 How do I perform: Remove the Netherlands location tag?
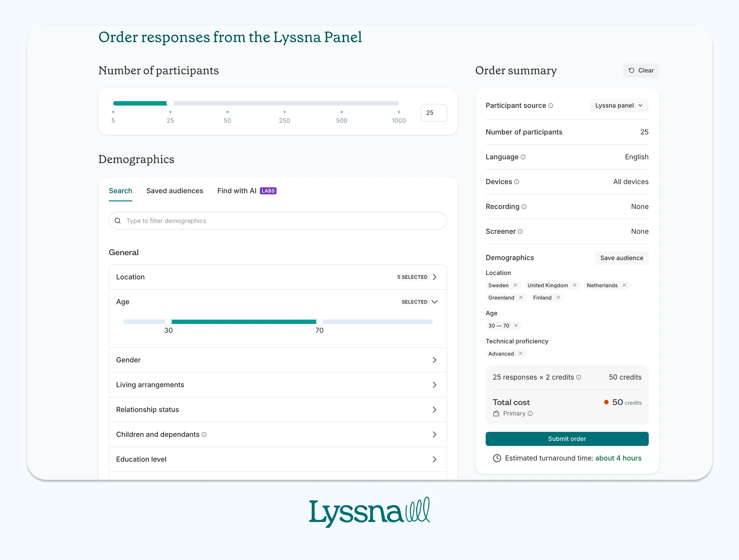click(624, 285)
